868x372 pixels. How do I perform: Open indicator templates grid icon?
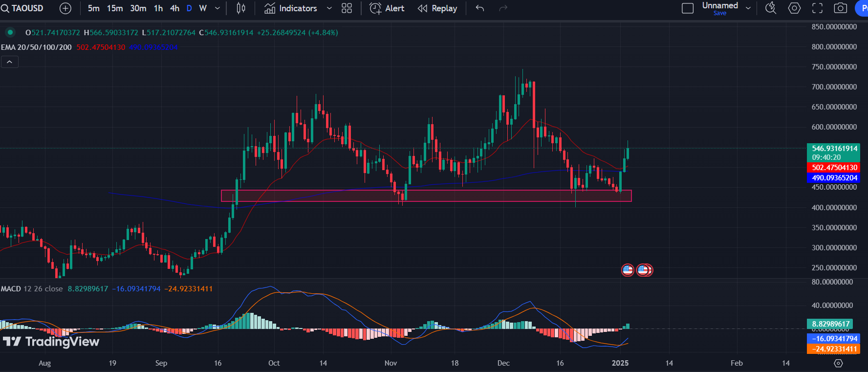pos(347,8)
